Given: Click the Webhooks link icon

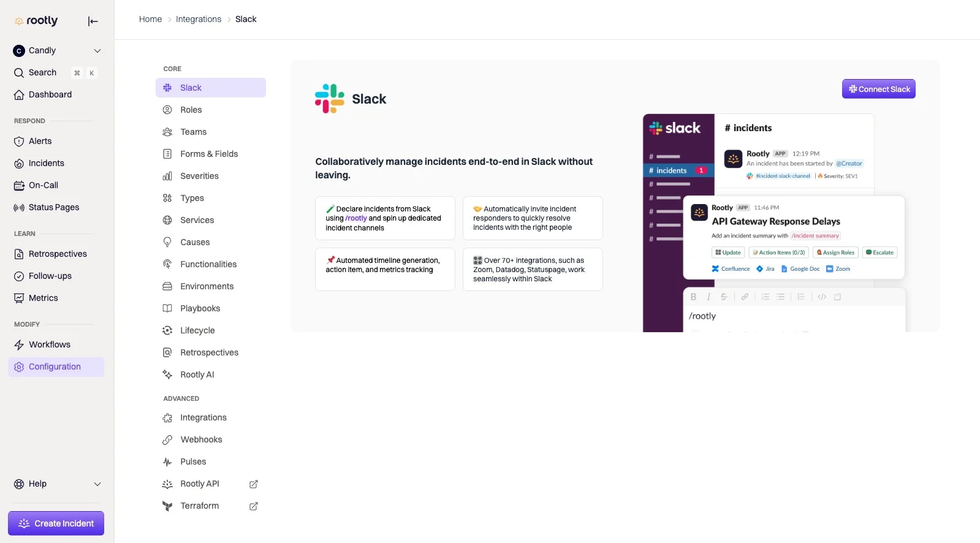Looking at the screenshot, I should click(167, 440).
